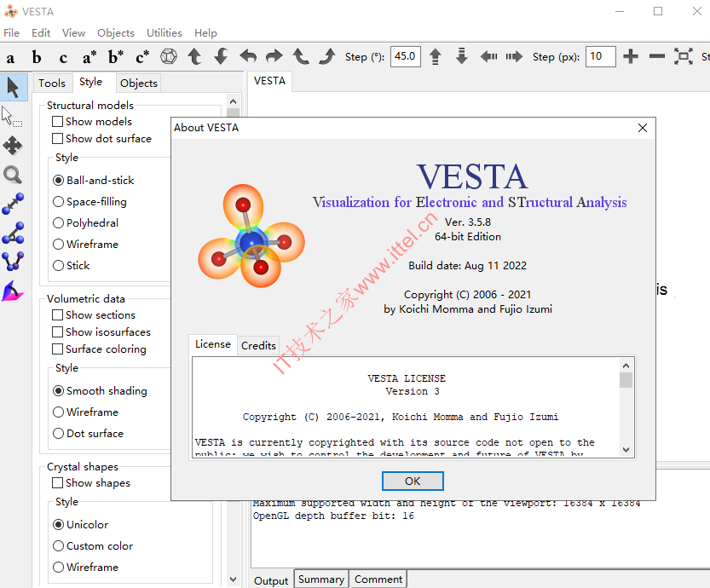Close the About VESTA dialog
The image size is (710, 588).
pyautogui.click(x=642, y=128)
